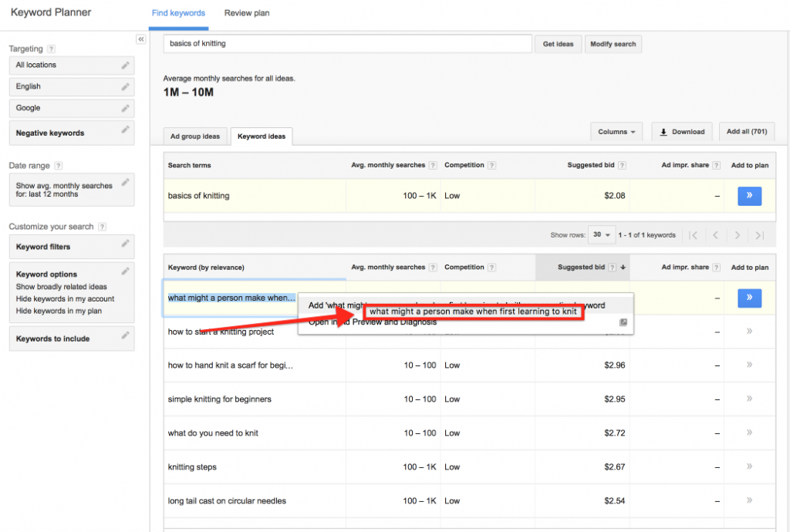
Task: Add 'basics of knitting' to plan
Action: pos(749,196)
